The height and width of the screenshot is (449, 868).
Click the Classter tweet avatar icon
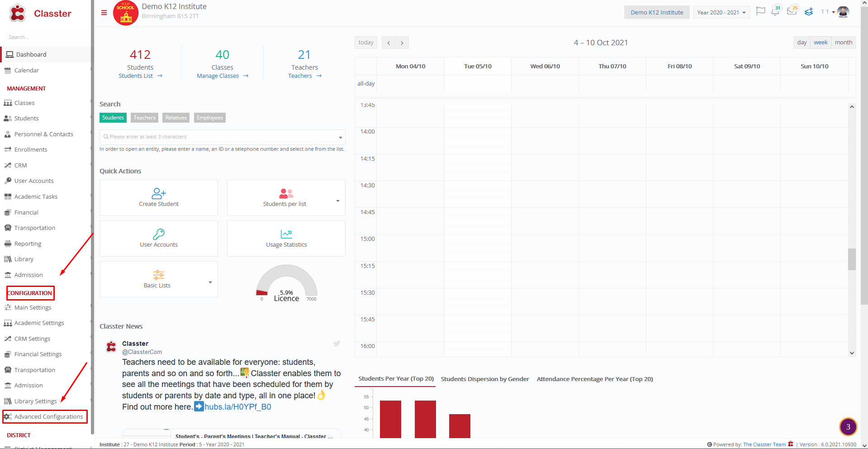[111, 347]
